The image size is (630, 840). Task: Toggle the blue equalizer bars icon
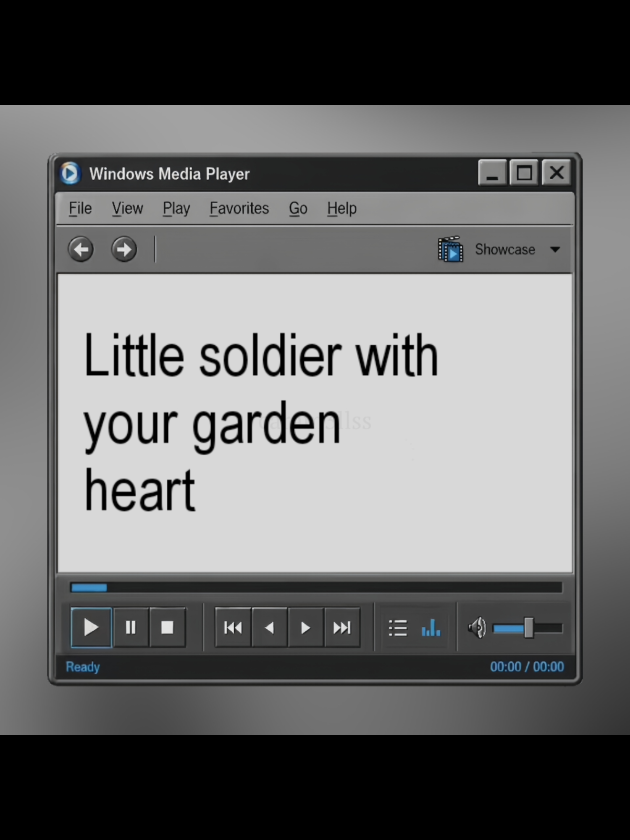(431, 628)
